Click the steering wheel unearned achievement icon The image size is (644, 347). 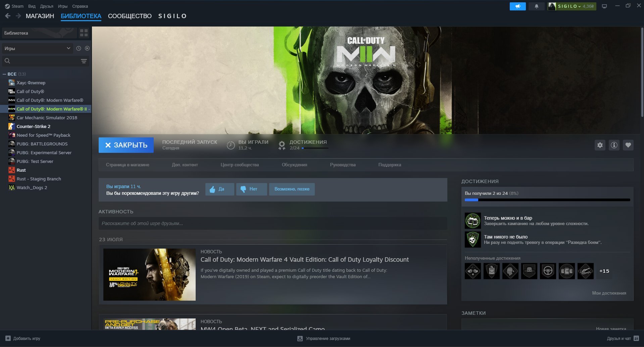click(x=548, y=271)
